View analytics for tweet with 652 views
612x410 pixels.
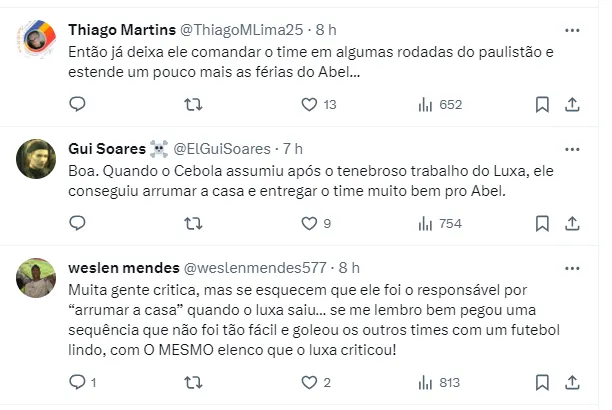(x=425, y=104)
